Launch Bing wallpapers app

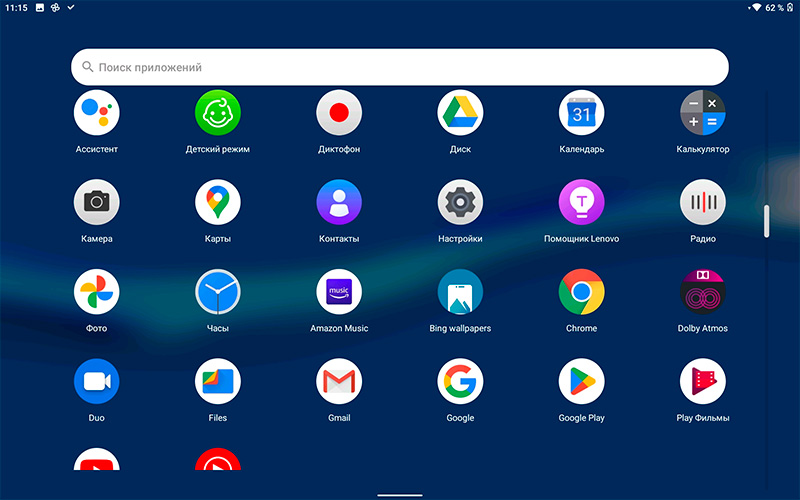tap(460, 292)
